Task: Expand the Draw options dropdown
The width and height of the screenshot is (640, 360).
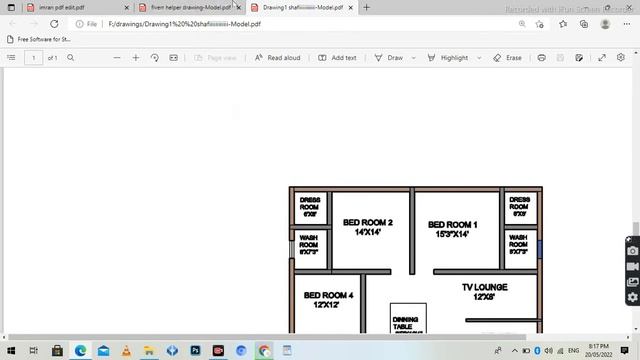Action: pyautogui.click(x=413, y=58)
